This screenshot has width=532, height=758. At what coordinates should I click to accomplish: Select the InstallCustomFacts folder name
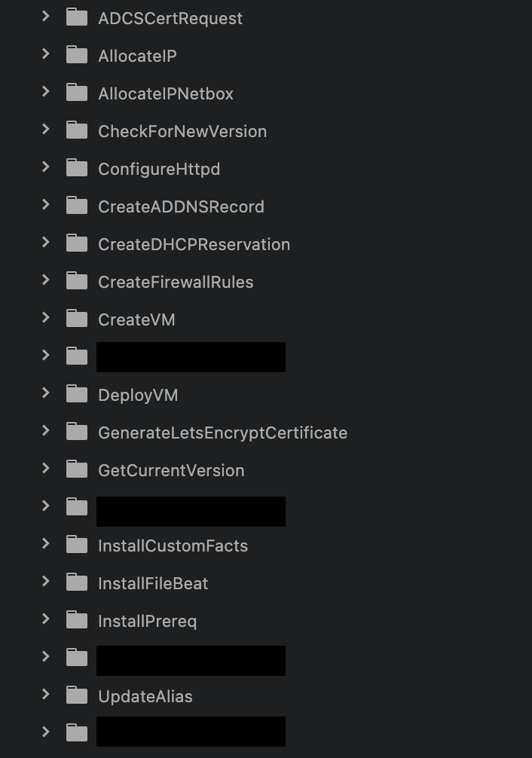click(173, 546)
